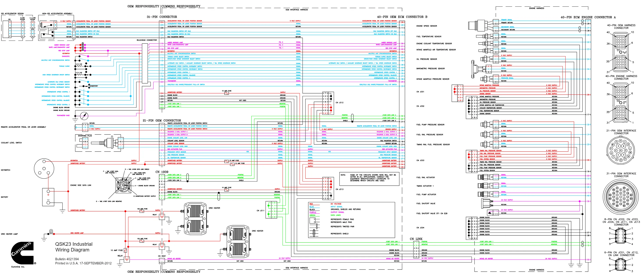
Task: Select the keyswitch circle symbol
Action: tap(44, 168)
